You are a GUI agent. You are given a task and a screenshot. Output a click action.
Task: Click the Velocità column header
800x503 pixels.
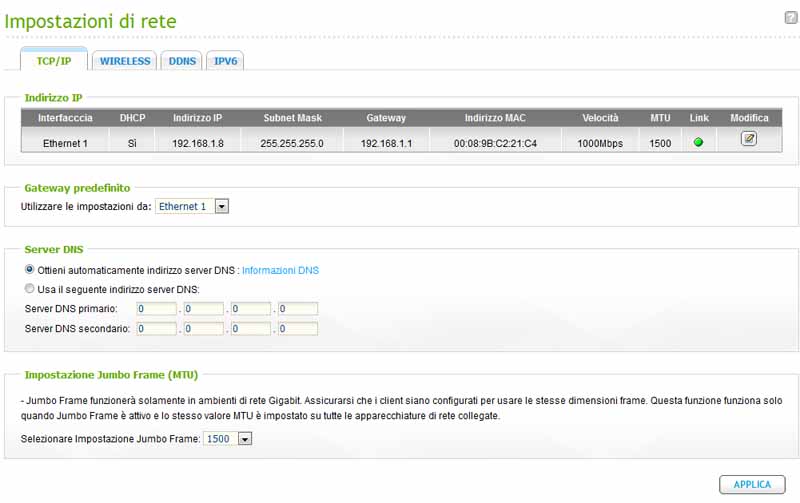(x=601, y=118)
